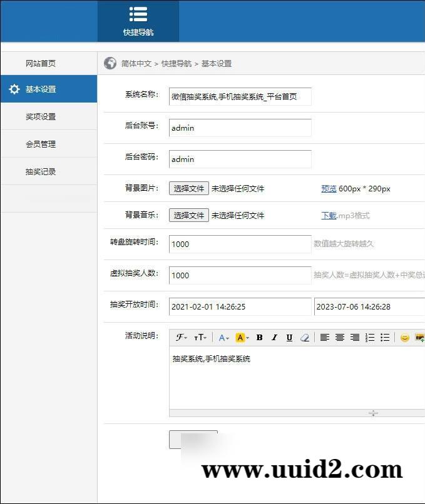Click inside the 活动说明 editor text area
The width and height of the screenshot is (425, 504).
click(297, 378)
